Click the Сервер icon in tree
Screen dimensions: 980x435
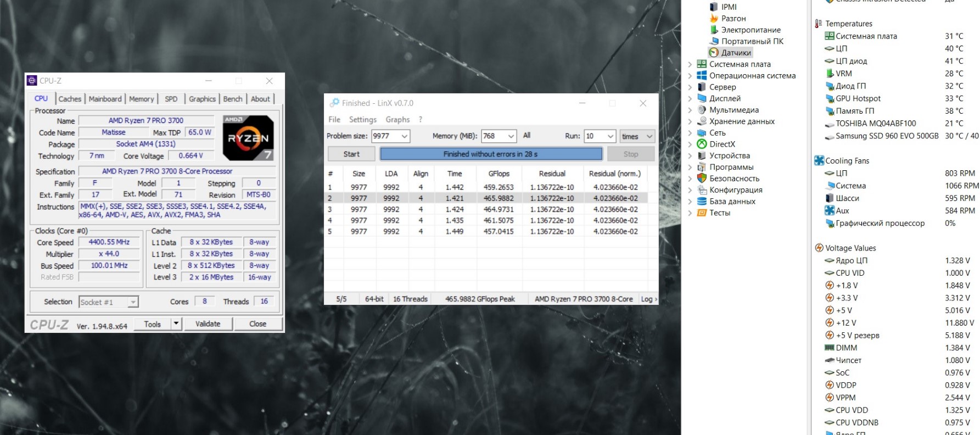pos(702,87)
